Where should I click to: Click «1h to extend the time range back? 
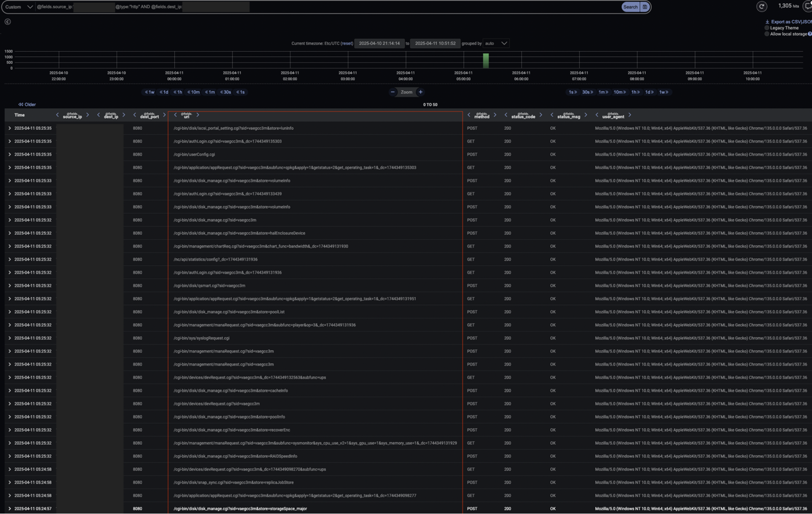[x=178, y=92]
